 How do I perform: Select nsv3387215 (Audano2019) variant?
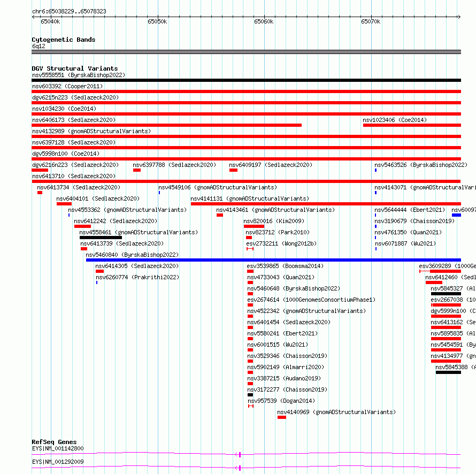284,378
